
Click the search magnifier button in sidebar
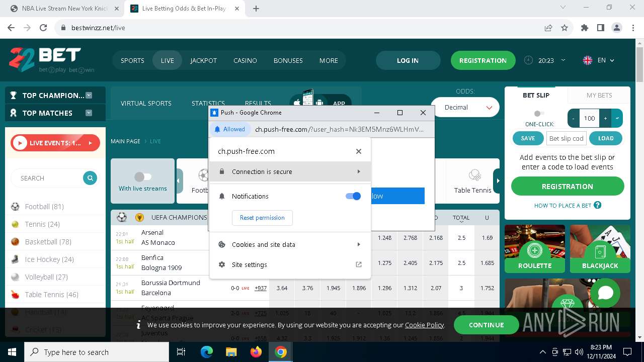point(90,178)
